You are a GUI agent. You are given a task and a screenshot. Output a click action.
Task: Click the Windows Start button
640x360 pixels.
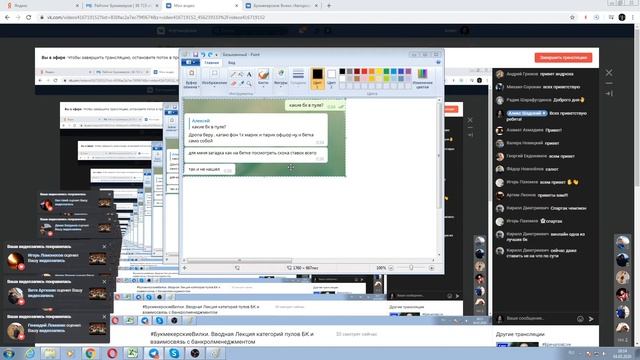[8, 353]
